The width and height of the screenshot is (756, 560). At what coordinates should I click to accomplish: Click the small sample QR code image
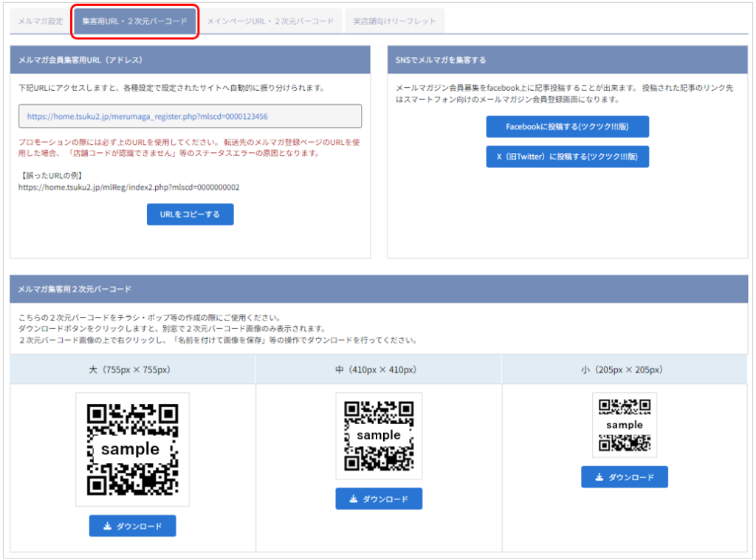pyautogui.click(x=625, y=425)
